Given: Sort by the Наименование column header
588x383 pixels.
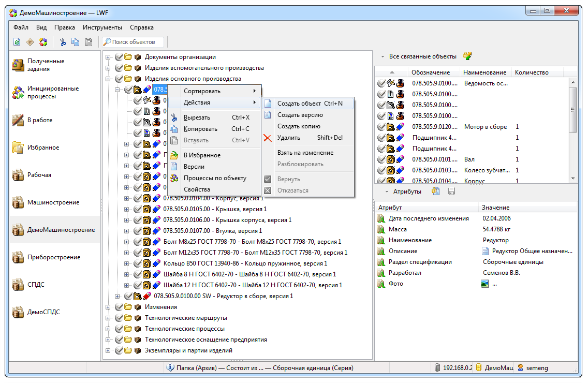Looking at the screenshot, I should click(484, 72).
